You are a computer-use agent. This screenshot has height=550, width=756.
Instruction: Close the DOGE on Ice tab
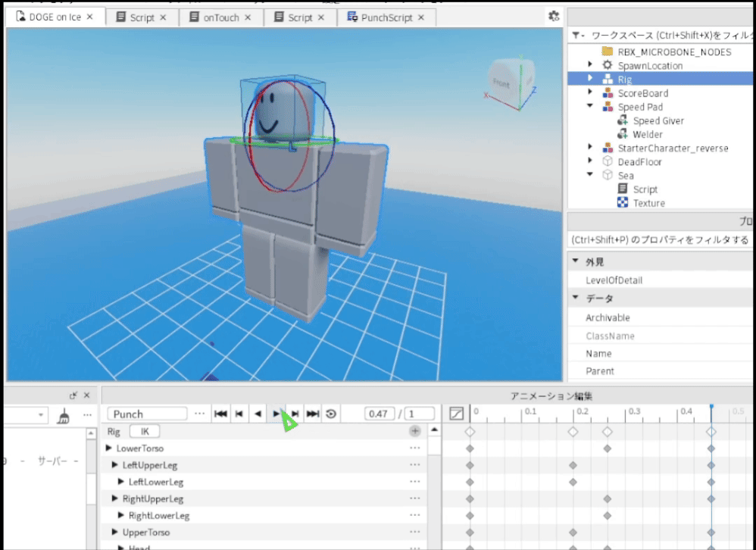coord(89,17)
